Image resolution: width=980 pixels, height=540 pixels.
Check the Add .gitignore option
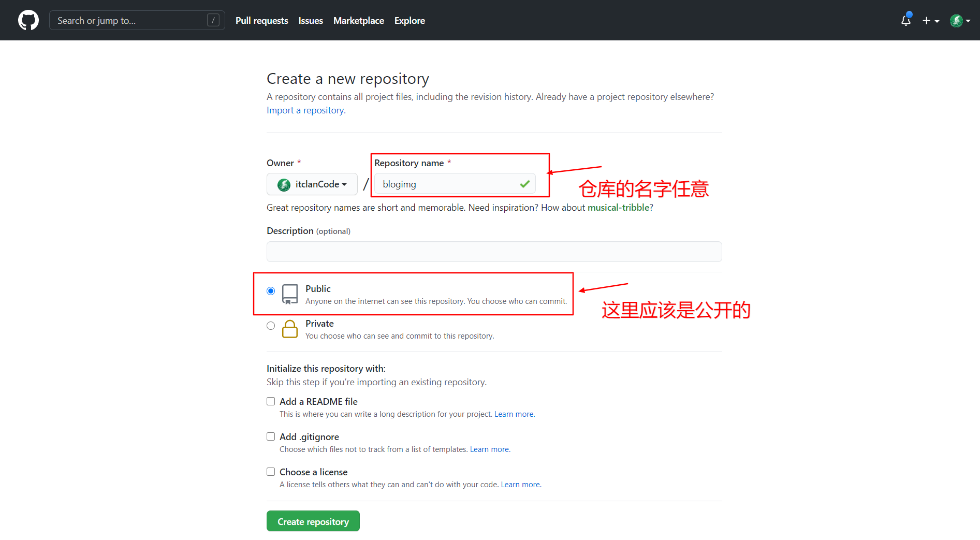(x=271, y=436)
